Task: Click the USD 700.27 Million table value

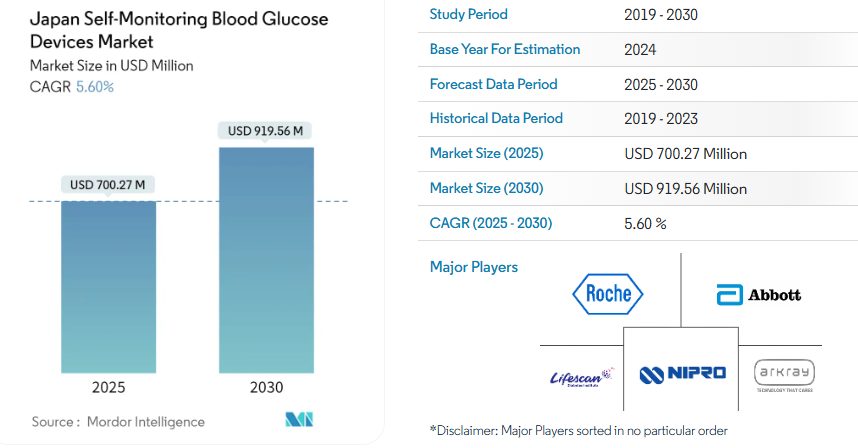Action: 685,154
